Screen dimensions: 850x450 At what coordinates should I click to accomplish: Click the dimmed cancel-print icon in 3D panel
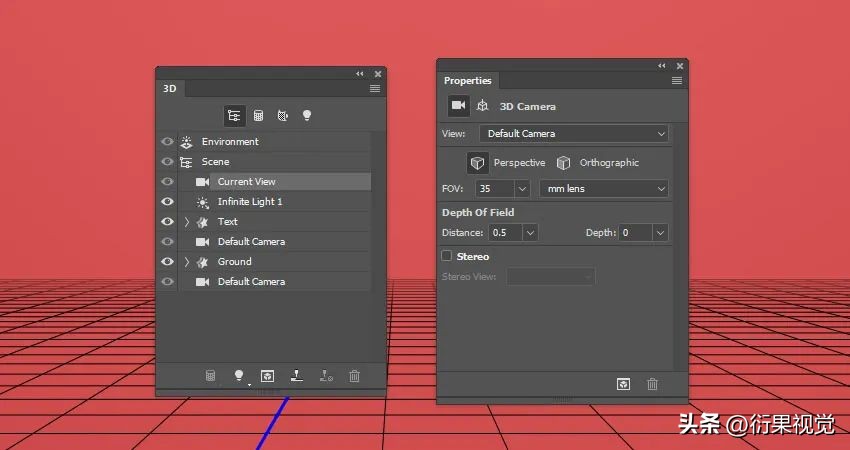pyautogui.click(x=326, y=376)
